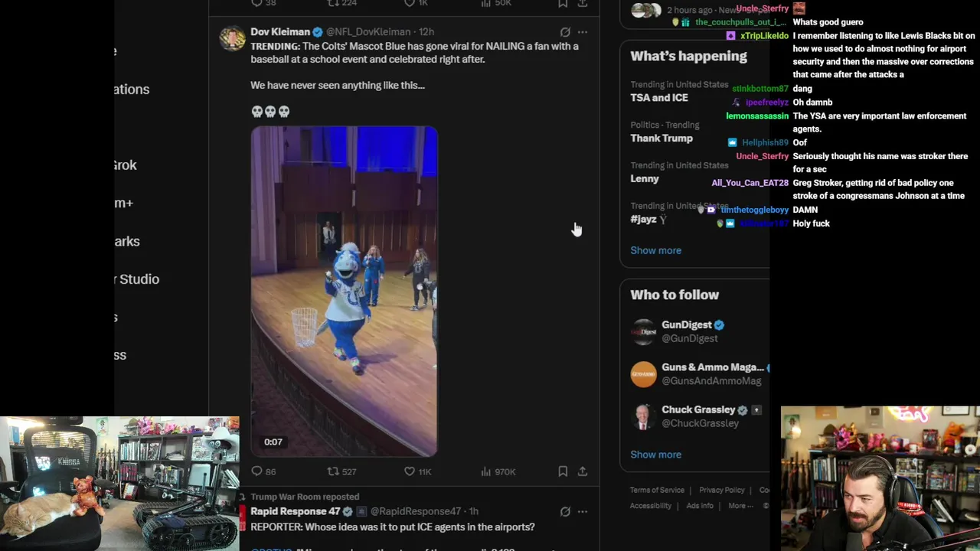Click the Who to follow heading

[675, 295]
